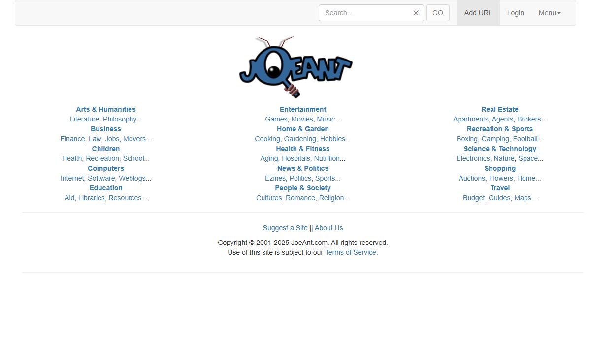Open the Recreation & Sports category
This screenshot has width=591, height=364.
tap(500, 129)
